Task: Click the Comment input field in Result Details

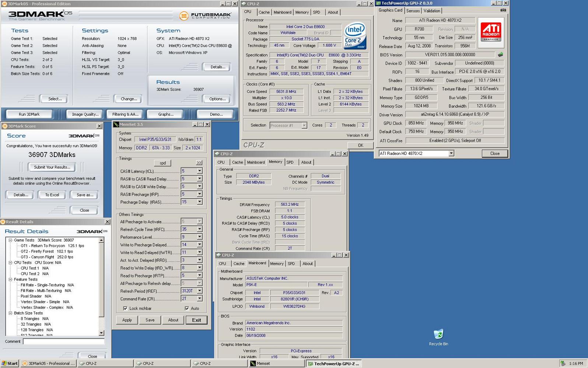Action: point(64,342)
